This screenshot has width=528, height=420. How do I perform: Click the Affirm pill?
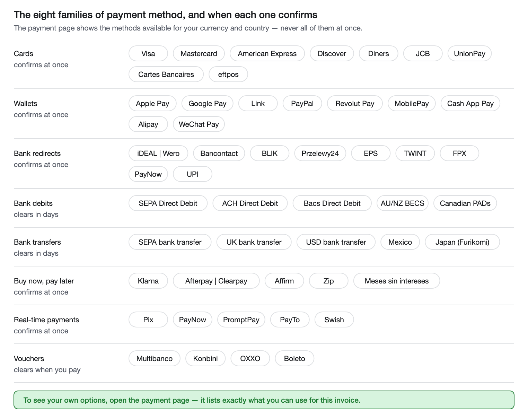point(284,281)
